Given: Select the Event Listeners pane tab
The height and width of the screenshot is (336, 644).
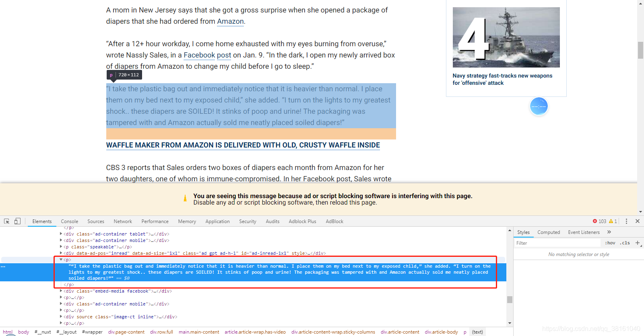Looking at the screenshot, I should (x=584, y=232).
